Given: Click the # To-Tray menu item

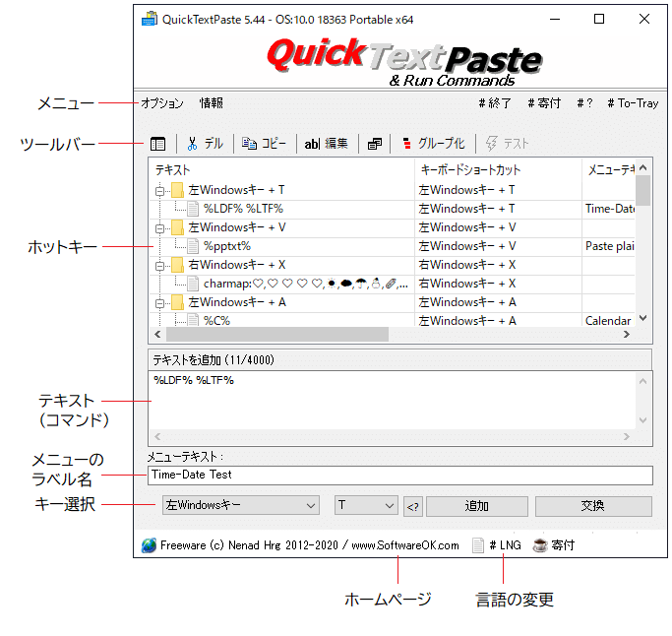Looking at the screenshot, I should 633,103.
